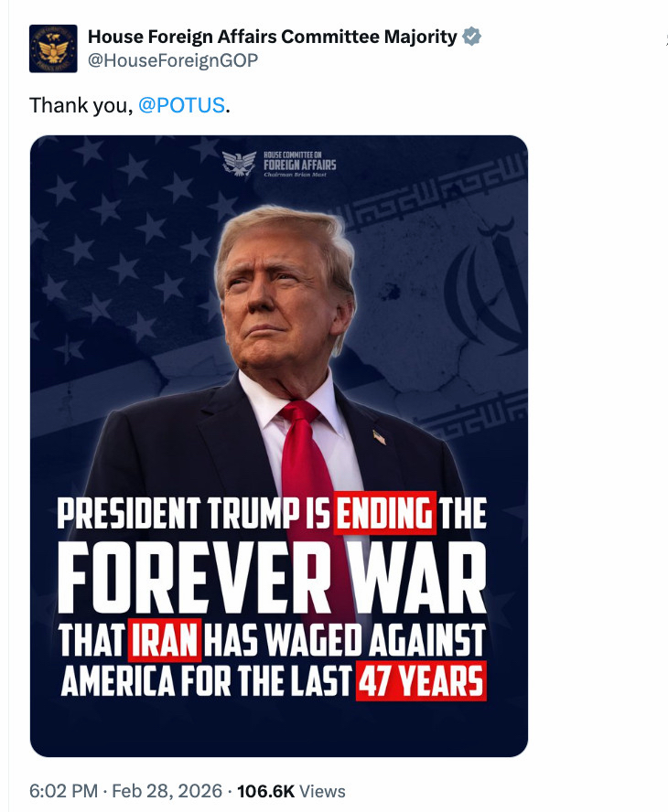Open the House Foreign Affairs Committee Majority profile name
This screenshot has height=812, width=668.
272,37
